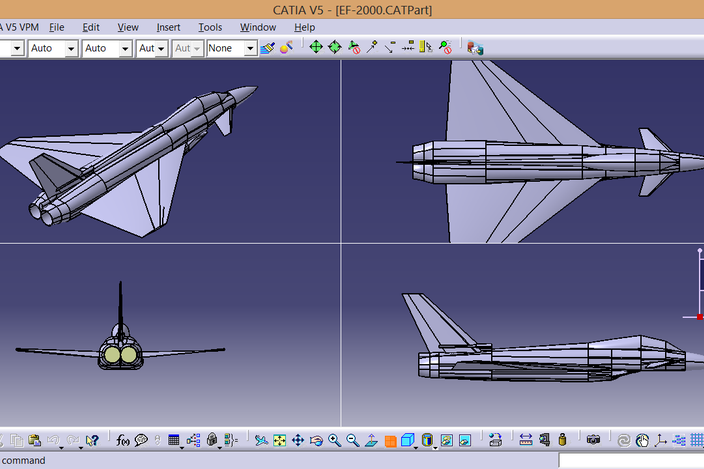Open the Edit menu
704x469 pixels.
point(91,27)
